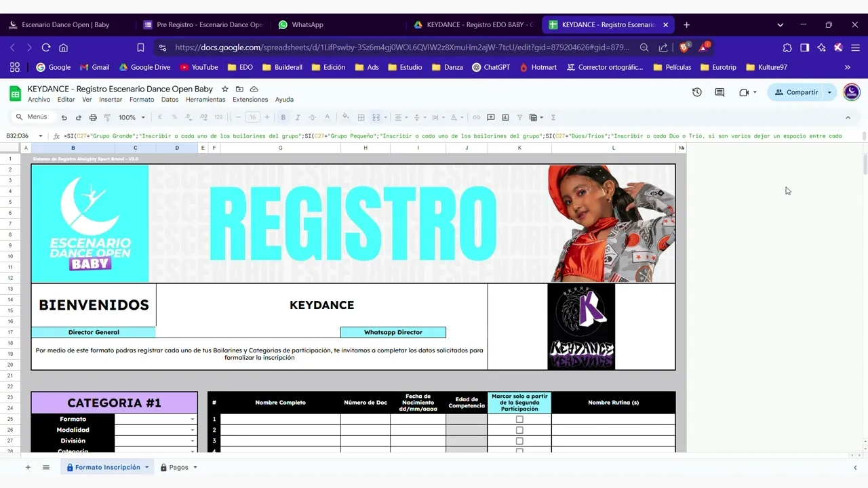The width and height of the screenshot is (868, 488).
Task: Open the Insertar menu
Action: coord(111,100)
